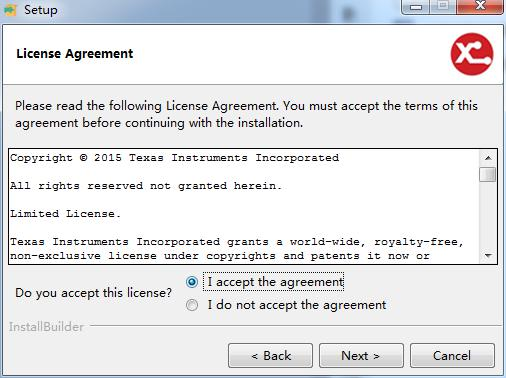Click the license scrollbar thumb
This screenshot has width=506, height=378.
pyautogui.click(x=488, y=174)
